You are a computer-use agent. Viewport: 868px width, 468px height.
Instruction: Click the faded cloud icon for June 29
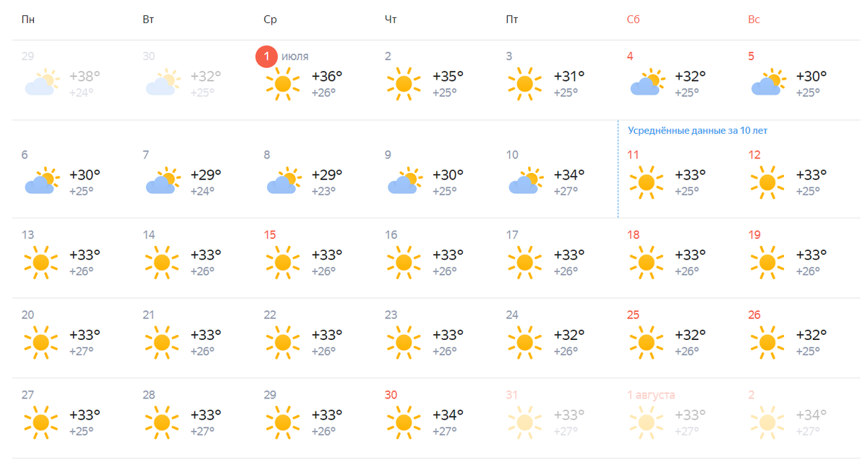(41, 84)
